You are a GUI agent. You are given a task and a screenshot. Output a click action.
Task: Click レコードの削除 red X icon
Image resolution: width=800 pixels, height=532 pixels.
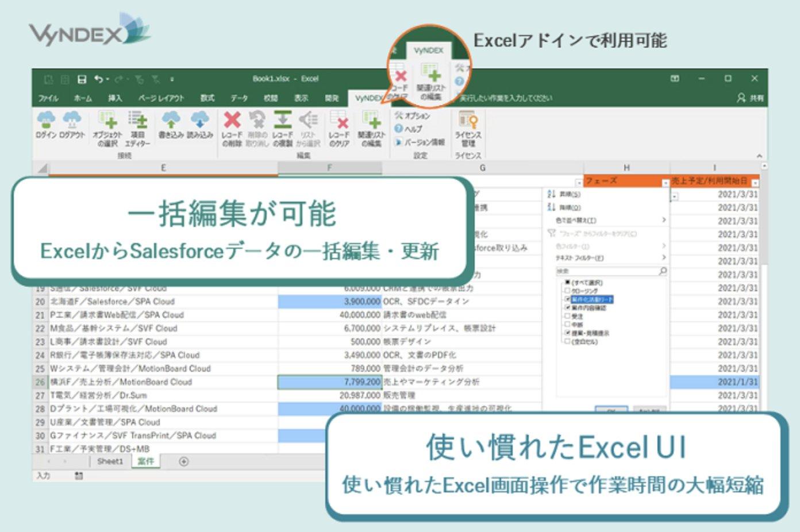click(x=232, y=120)
